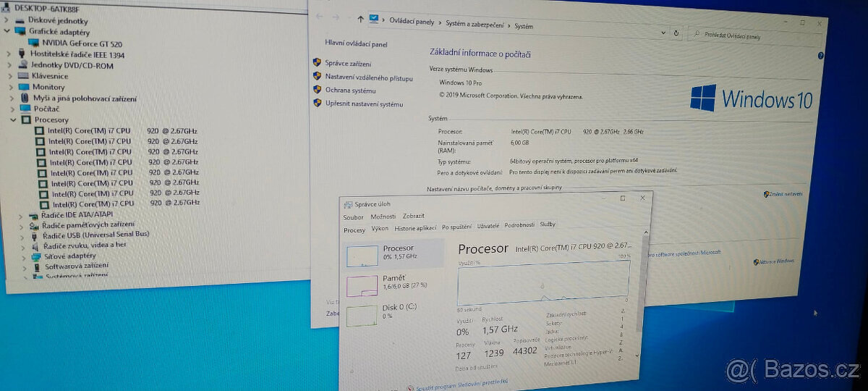Click the IEEE 1394 host controller icon
868x391 pixels.
click(x=21, y=54)
